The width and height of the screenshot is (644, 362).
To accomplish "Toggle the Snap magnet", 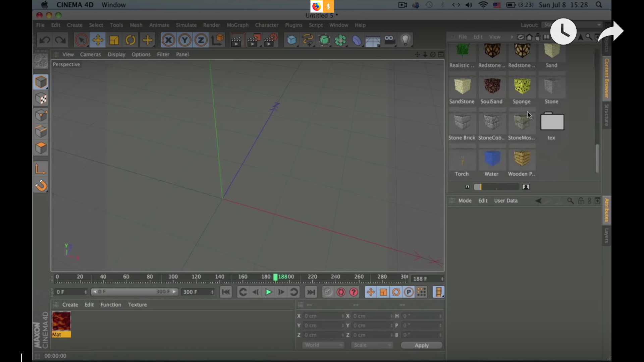I will (41, 185).
